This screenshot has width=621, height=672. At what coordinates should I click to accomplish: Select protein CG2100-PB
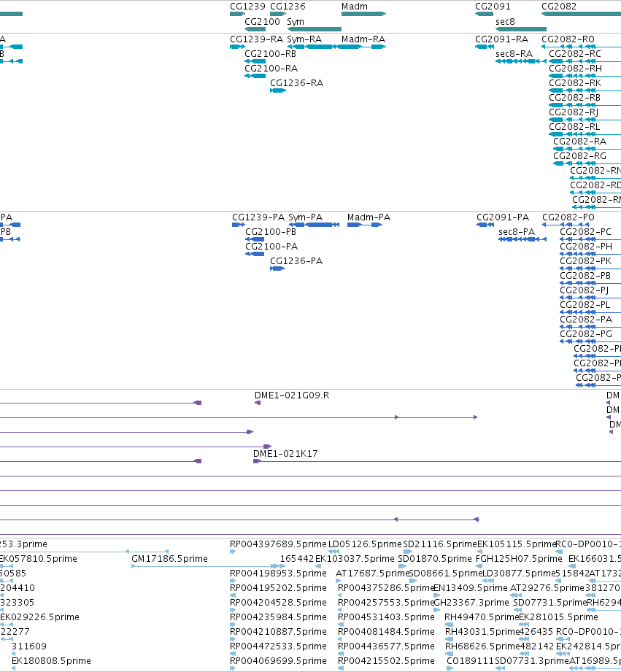[255, 239]
